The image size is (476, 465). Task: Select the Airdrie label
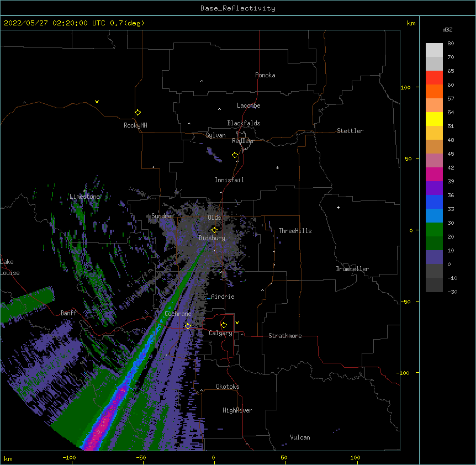pyautogui.click(x=223, y=297)
